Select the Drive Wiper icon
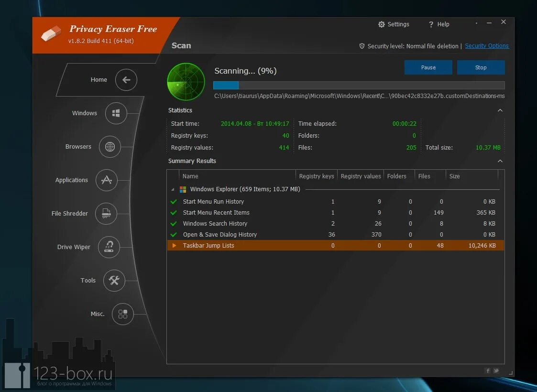This screenshot has width=537, height=392. coord(109,247)
